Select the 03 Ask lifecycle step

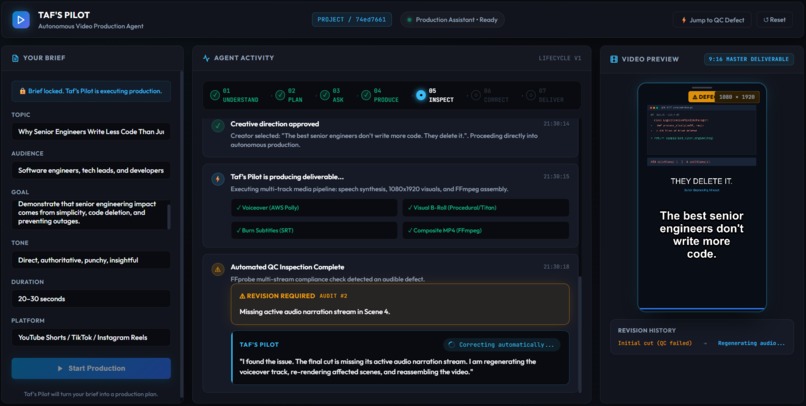click(x=332, y=95)
